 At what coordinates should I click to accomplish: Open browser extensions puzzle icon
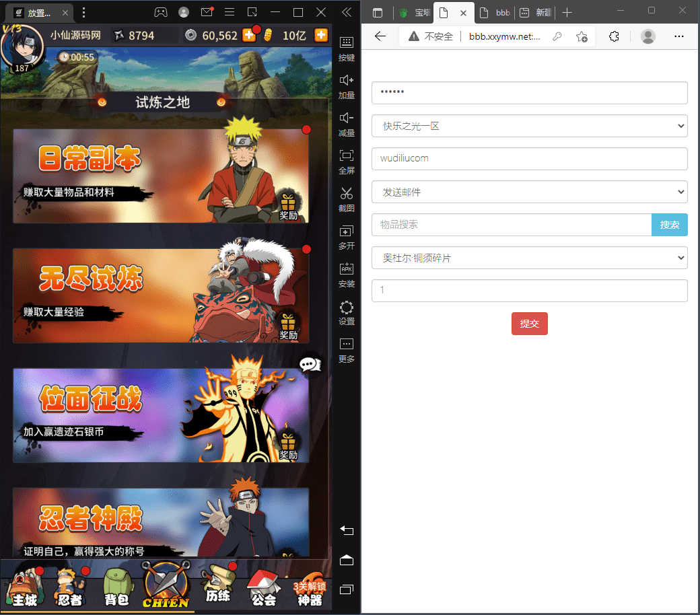614,36
